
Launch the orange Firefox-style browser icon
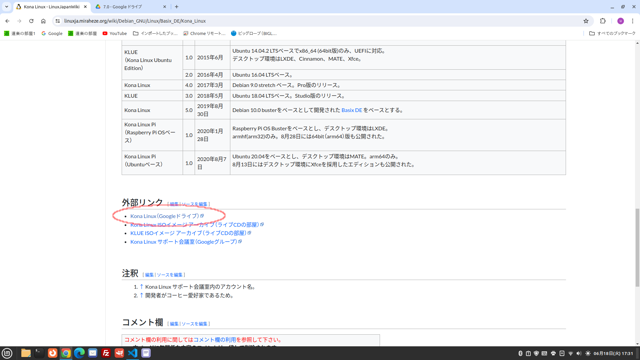(53, 353)
